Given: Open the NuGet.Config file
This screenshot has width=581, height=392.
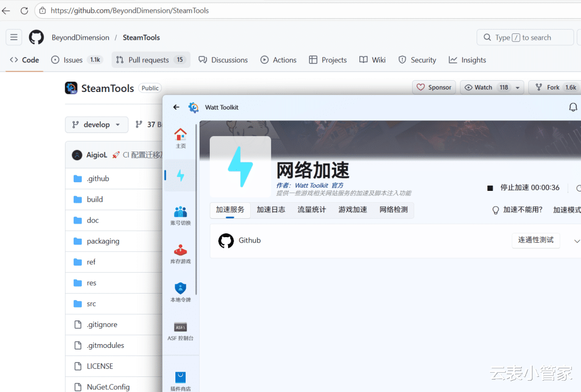Looking at the screenshot, I should (x=108, y=387).
